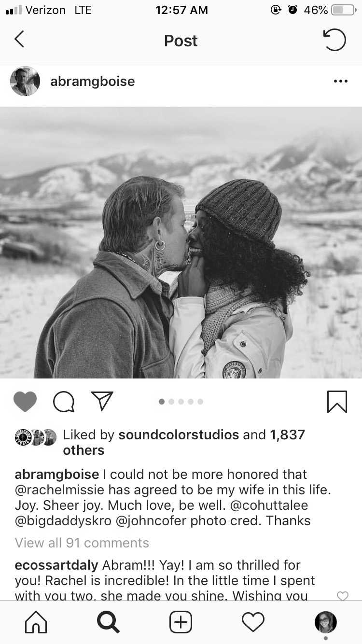This screenshot has height=644, width=362.
Task: Tap the abramgboise username in the header
Action: [x=93, y=81]
